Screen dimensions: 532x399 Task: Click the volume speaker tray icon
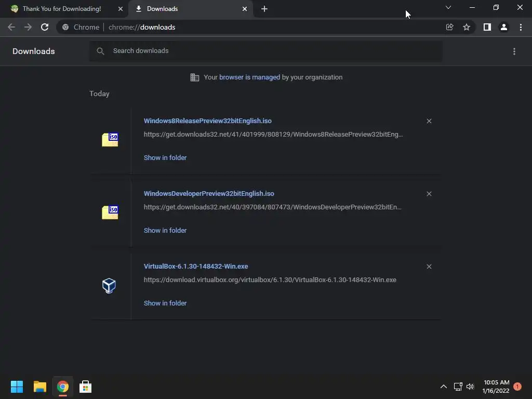(x=470, y=387)
